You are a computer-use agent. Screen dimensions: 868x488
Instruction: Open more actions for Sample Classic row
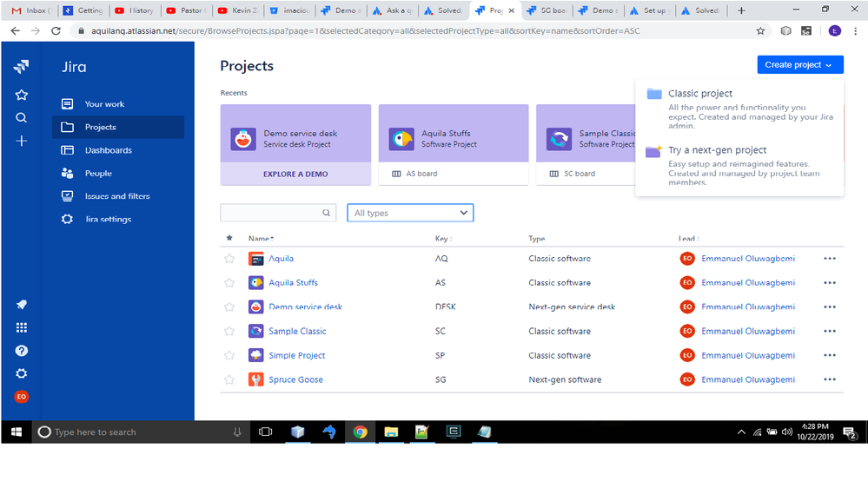829,332
